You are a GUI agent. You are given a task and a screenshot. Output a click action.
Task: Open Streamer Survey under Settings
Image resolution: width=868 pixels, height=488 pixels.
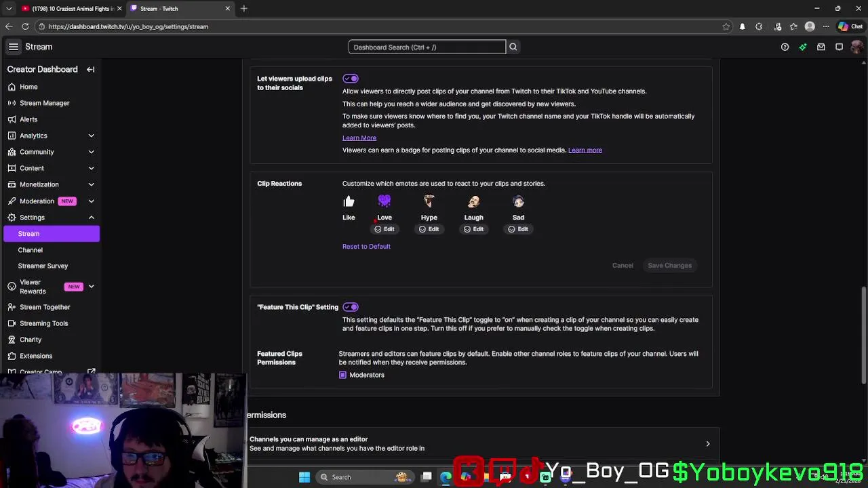[x=51, y=266]
